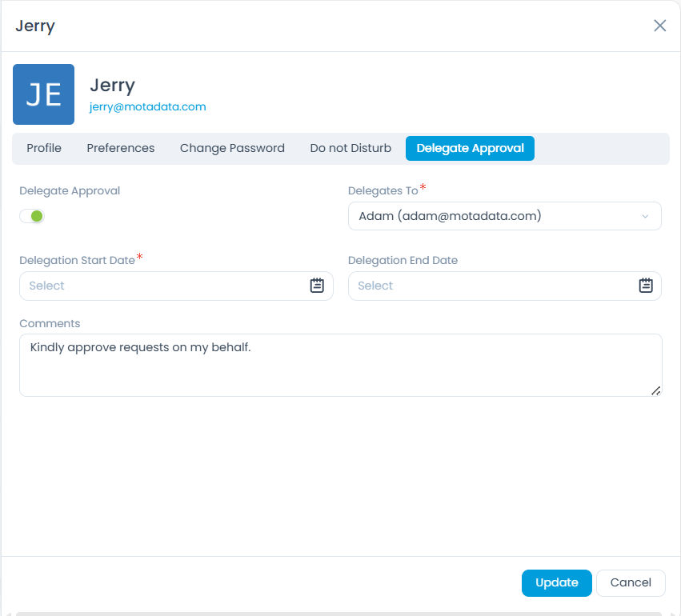This screenshot has height=616, width=681.
Task: Open the Start Date calendar icon
Action: (x=317, y=286)
